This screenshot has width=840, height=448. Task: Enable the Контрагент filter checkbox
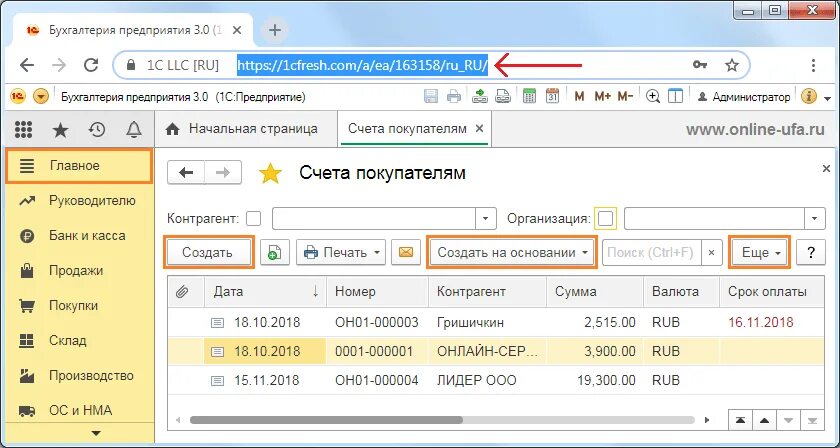pyautogui.click(x=253, y=219)
